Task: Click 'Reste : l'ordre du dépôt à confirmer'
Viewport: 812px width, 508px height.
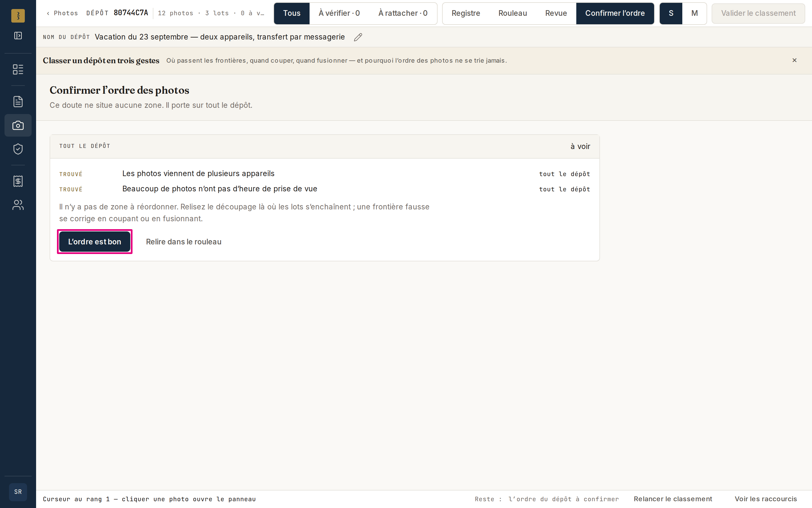Action: pyautogui.click(x=547, y=499)
